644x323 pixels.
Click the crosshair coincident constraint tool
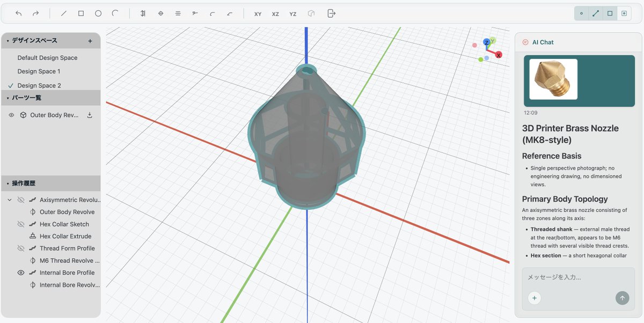coord(160,13)
